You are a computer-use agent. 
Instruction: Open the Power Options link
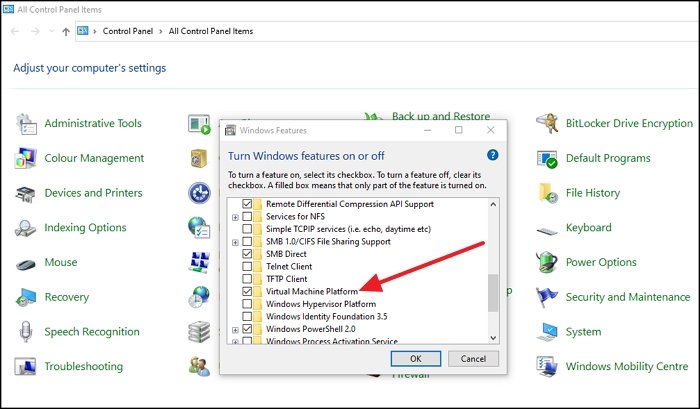(601, 262)
